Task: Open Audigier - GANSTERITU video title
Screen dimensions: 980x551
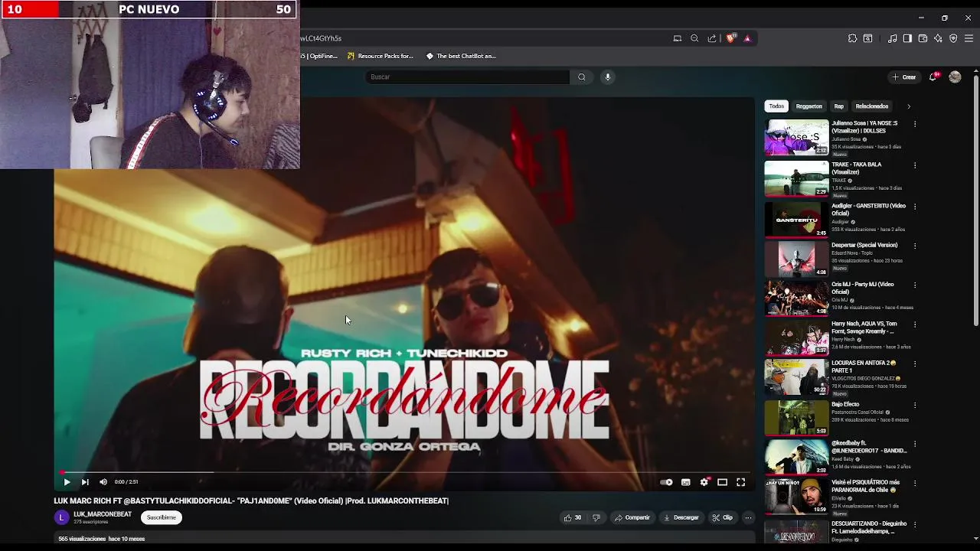Action: (868, 210)
